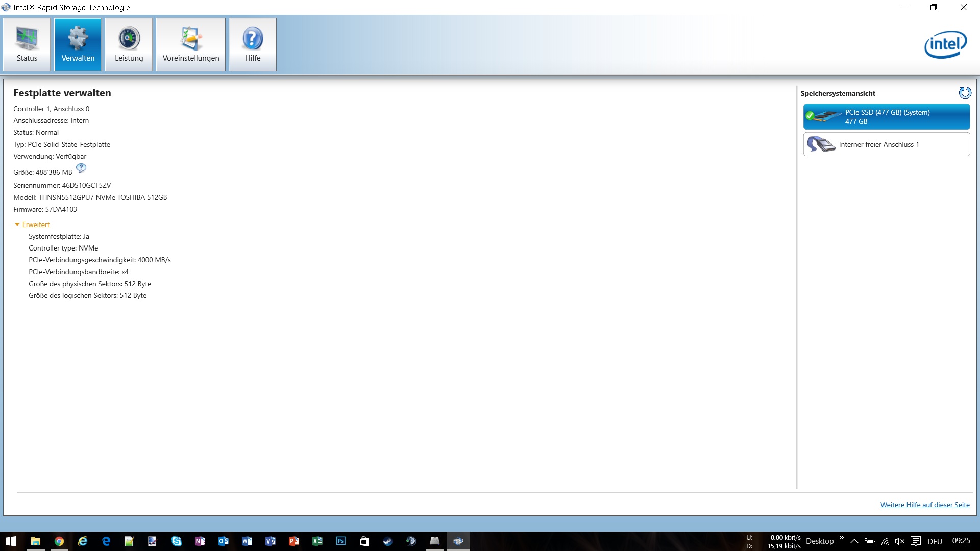The height and width of the screenshot is (551, 980).
Task: Open Voreinstellungen preferences
Action: 190,45
